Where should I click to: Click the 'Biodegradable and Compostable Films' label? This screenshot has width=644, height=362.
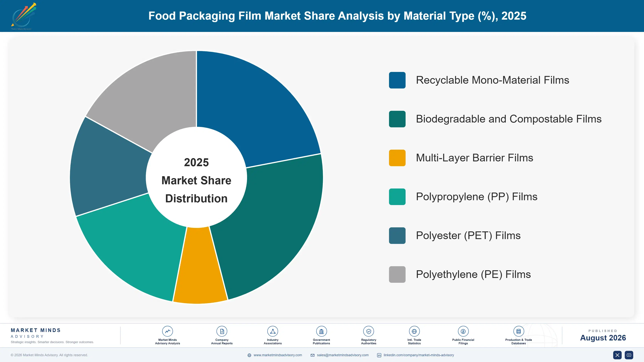pos(509,119)
